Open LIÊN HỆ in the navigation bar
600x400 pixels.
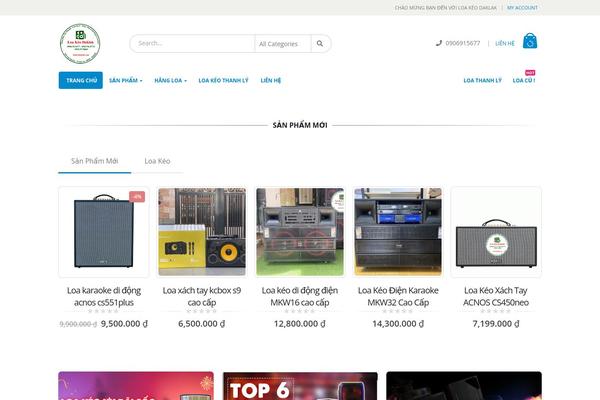pos(271,80)
